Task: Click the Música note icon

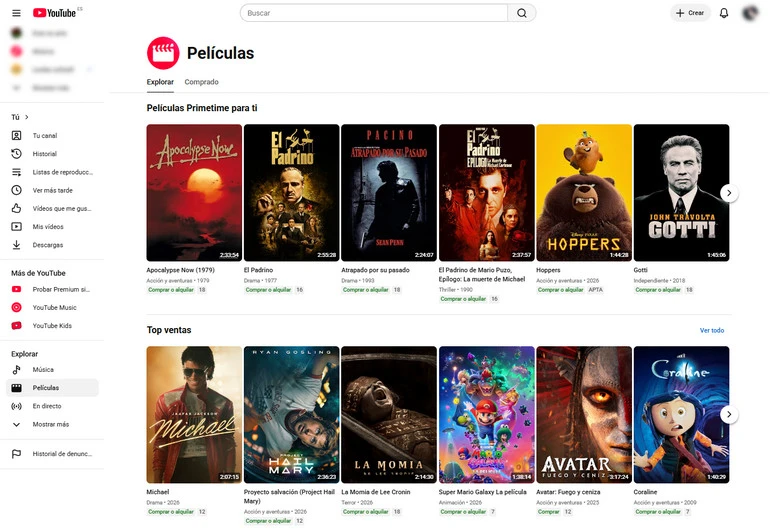Action: pos(16,369)
